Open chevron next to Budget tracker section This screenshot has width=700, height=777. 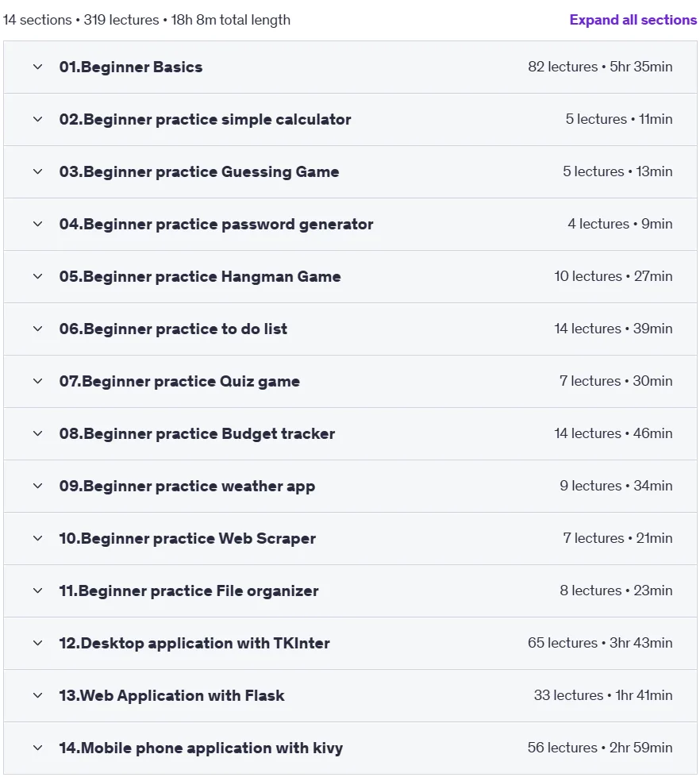coord(37,433)
